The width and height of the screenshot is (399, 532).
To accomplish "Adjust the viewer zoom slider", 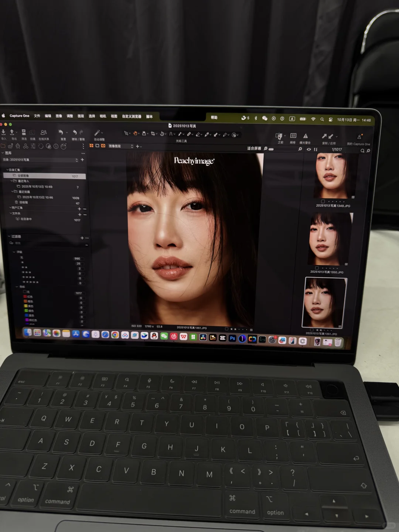I will pos(271,149).
